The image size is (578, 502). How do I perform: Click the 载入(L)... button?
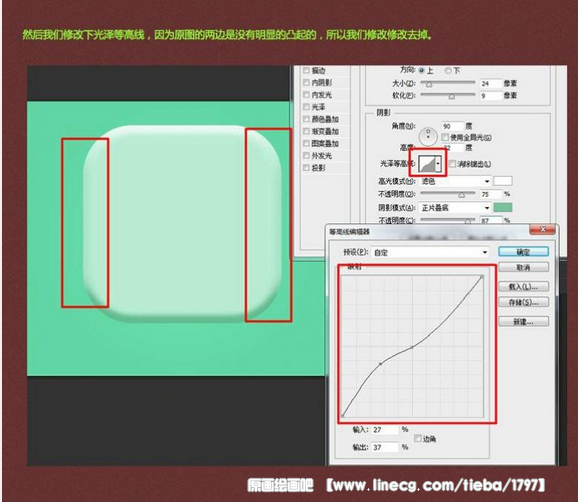pos(523,286)
